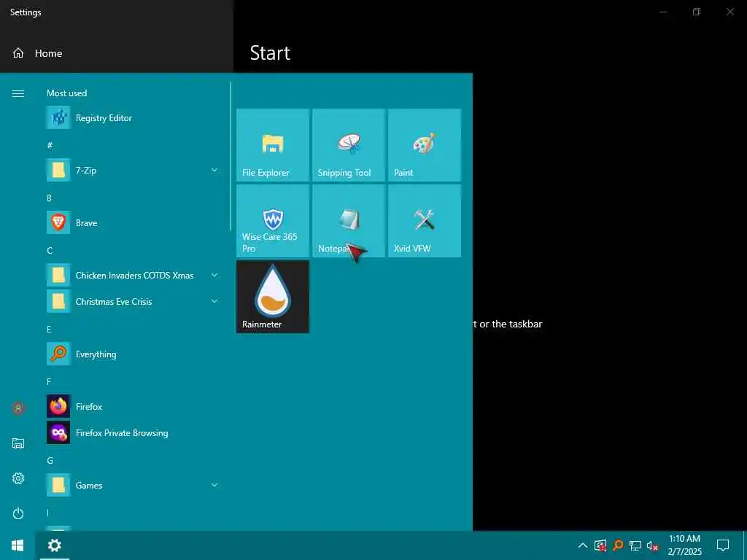Image resolution: width=747 pixels, height=560 pixels.
Task: Click the app list scrollbar
Action: pos(231,156)
